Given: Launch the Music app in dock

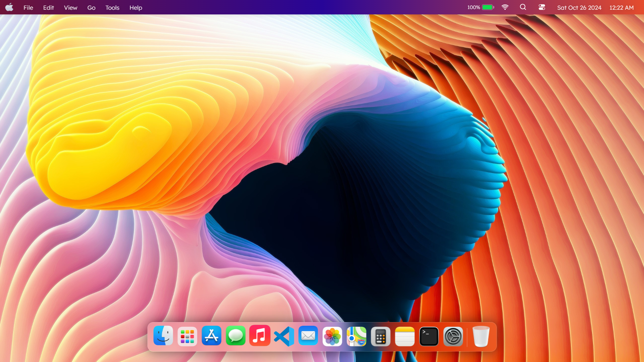Looking at the screenshot, I should point(260,336).
